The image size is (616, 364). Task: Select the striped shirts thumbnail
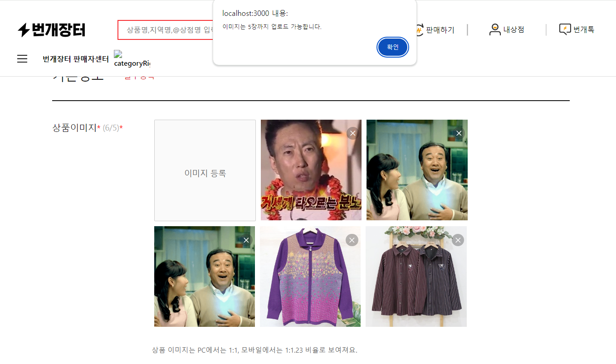point(416,277)
